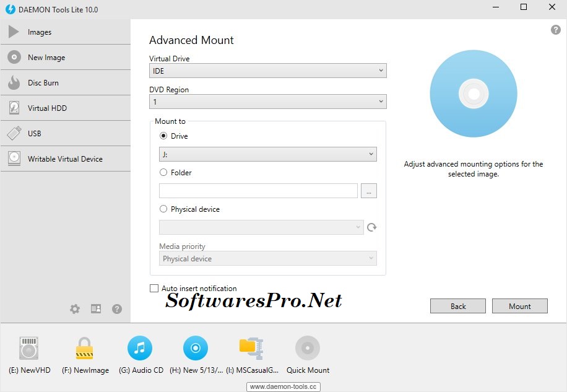Launch Quick Mount from the bottom bar
Screen dimensions: 567x392
coord(307,348)
